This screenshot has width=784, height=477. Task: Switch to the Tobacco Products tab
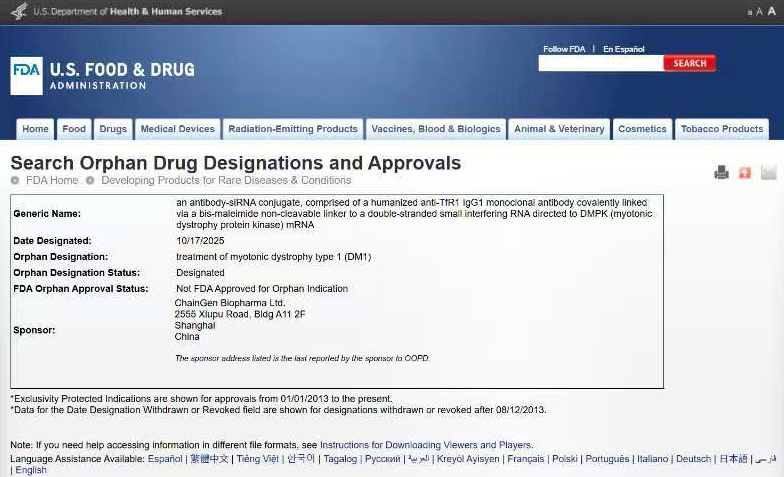721,129
